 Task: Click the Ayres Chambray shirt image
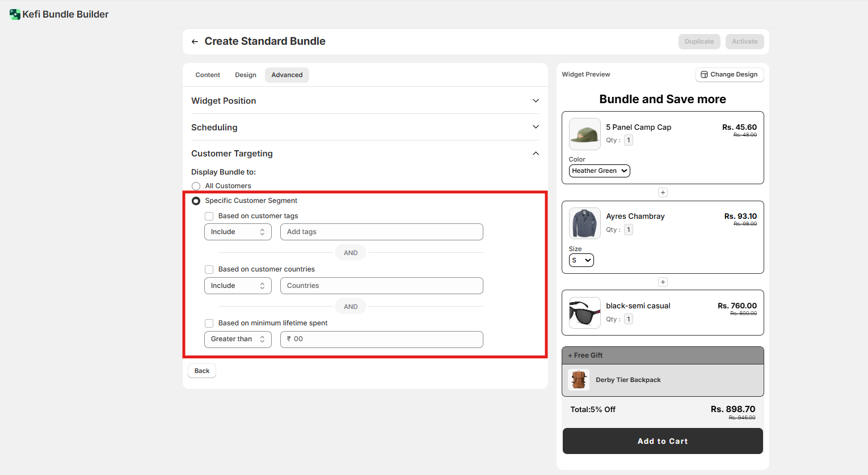coord(584,223)
